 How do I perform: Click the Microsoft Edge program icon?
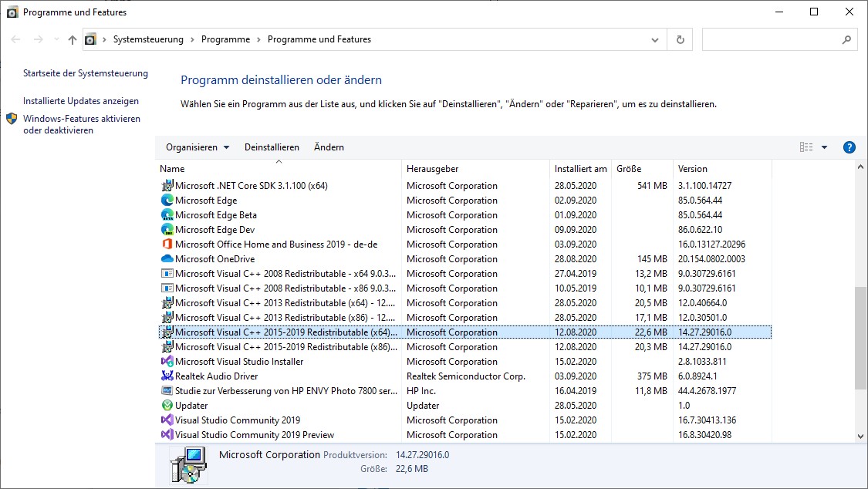167,201
